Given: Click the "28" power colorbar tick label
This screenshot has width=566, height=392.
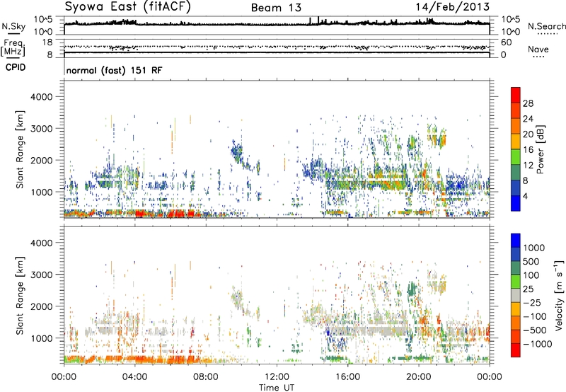Looking at the screenshot, I should 528,103.
